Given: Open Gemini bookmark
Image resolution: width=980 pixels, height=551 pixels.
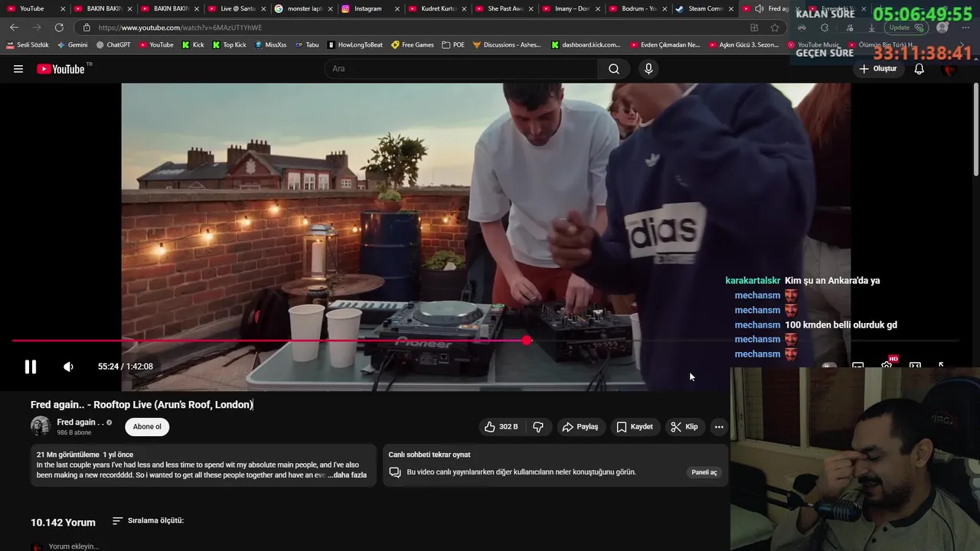Looking at the screenshot, I should (x=72, y=45).
